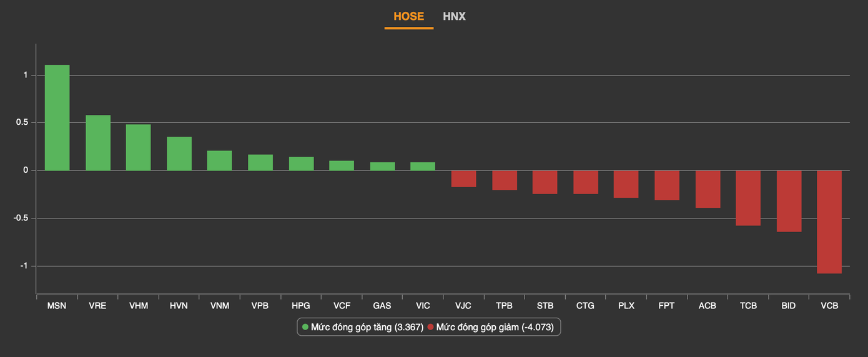Select the HOSE tab
The height and width of the screenshot is (357, 868).
tap(408, 16)
